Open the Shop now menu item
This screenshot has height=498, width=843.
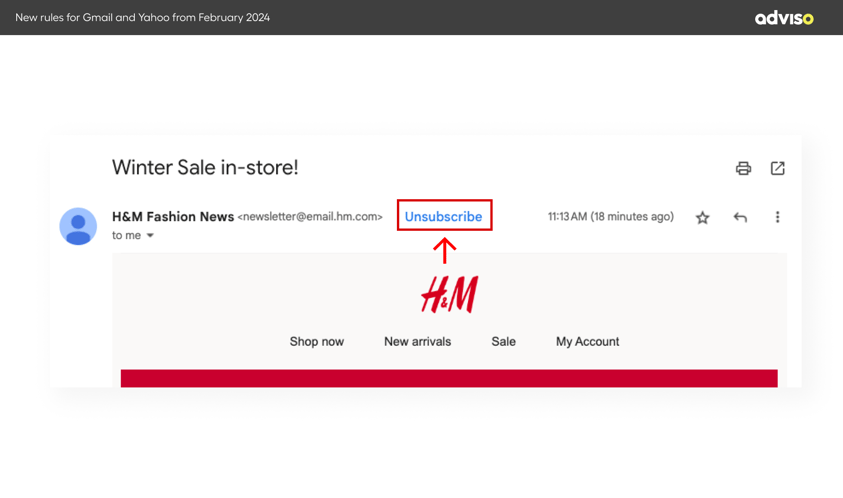(316, 342)
